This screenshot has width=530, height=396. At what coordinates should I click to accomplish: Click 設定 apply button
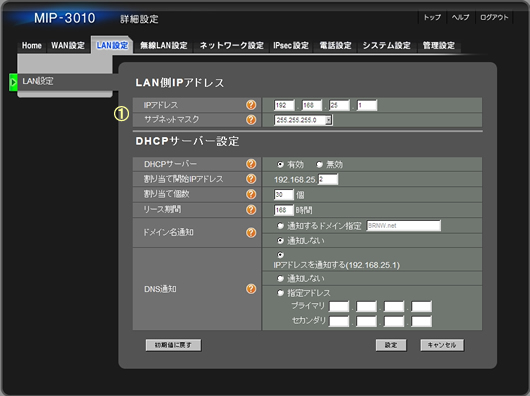391,345
